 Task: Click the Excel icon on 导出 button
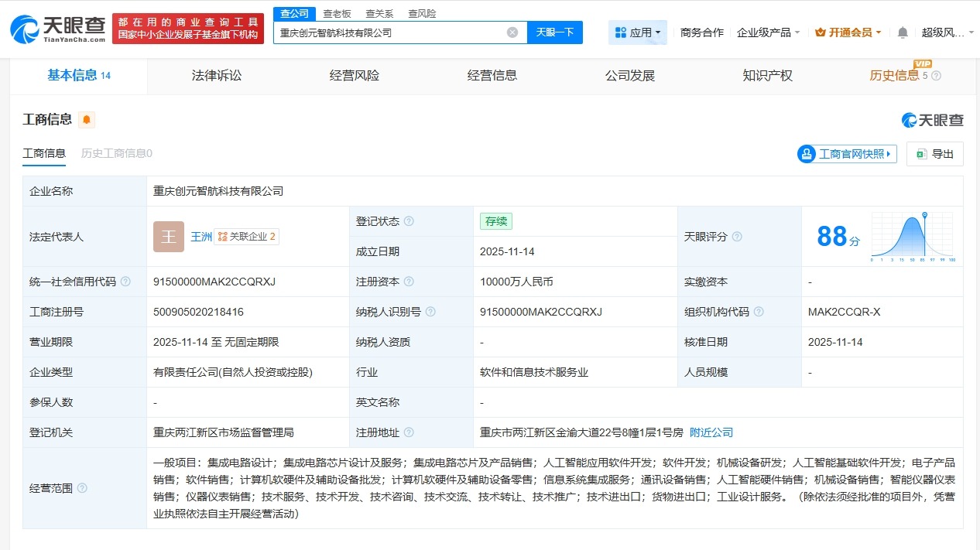(920, 154)
